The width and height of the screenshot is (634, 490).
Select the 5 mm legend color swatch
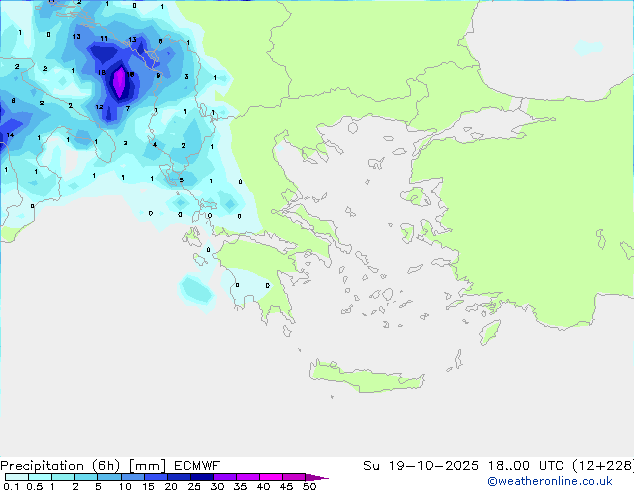[109, 477]
